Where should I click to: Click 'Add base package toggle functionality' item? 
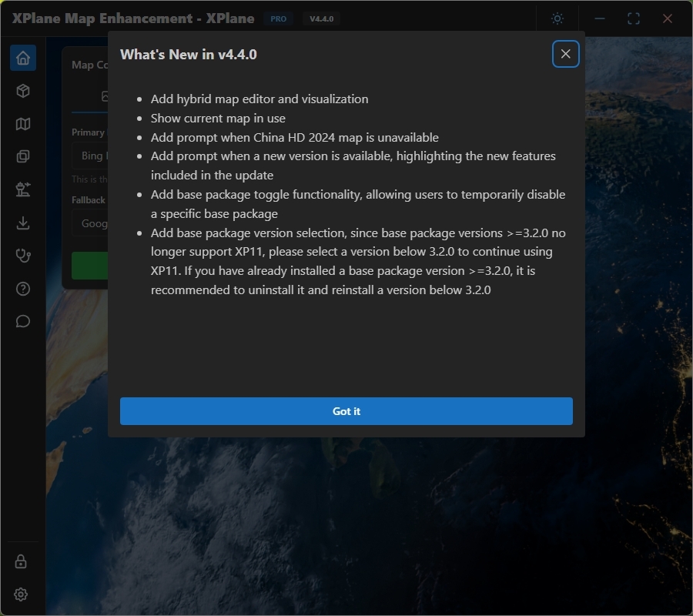click(358, 204)
